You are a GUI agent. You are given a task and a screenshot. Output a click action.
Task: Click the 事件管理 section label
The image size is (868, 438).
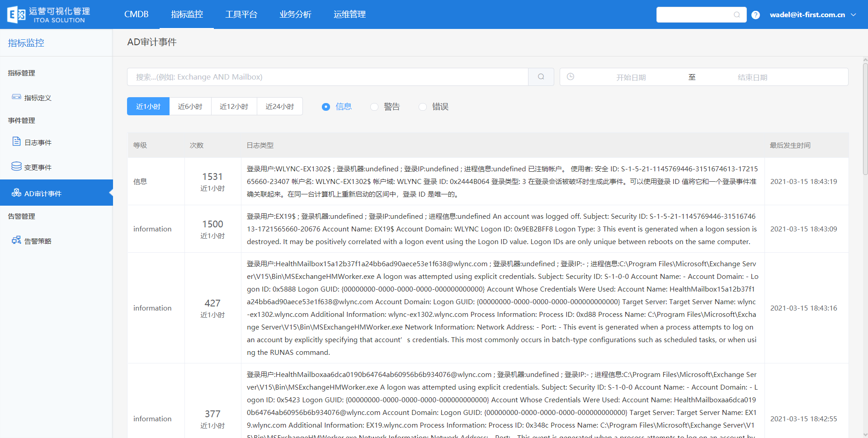point(22,120)
